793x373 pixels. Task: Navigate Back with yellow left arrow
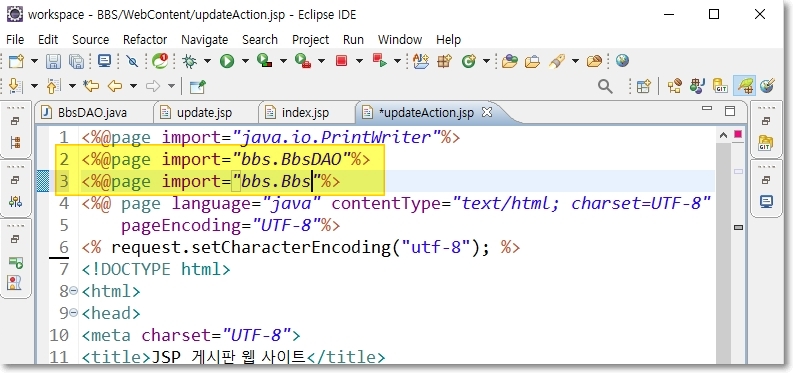pos(115,86)
